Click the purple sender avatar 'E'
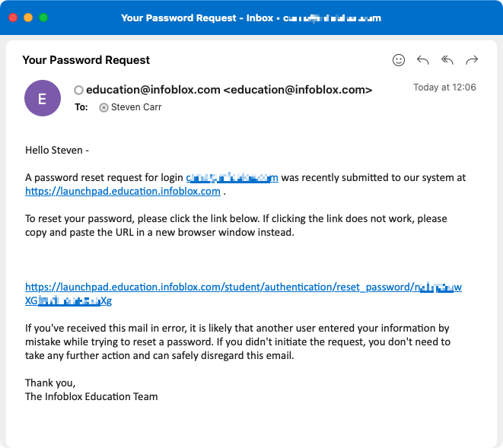The width and height of the screenshot is (503, 448). (43, 98)
